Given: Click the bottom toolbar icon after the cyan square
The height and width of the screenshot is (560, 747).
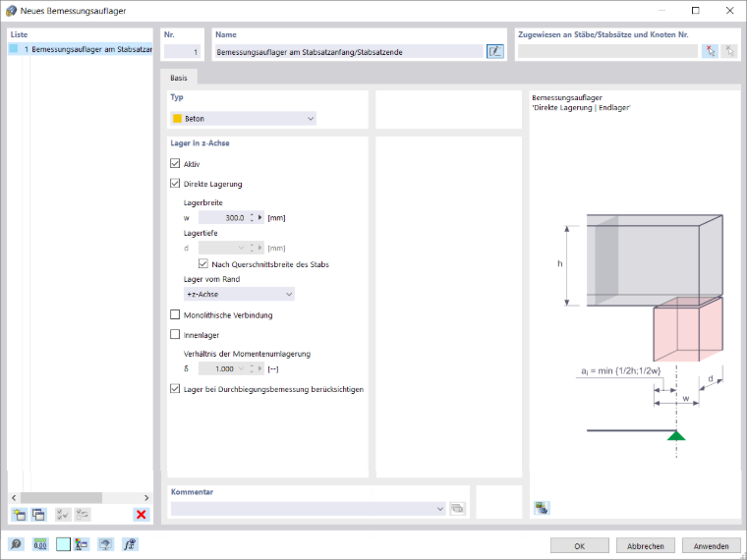Looking at the screenshot, I should coord(82,544).
